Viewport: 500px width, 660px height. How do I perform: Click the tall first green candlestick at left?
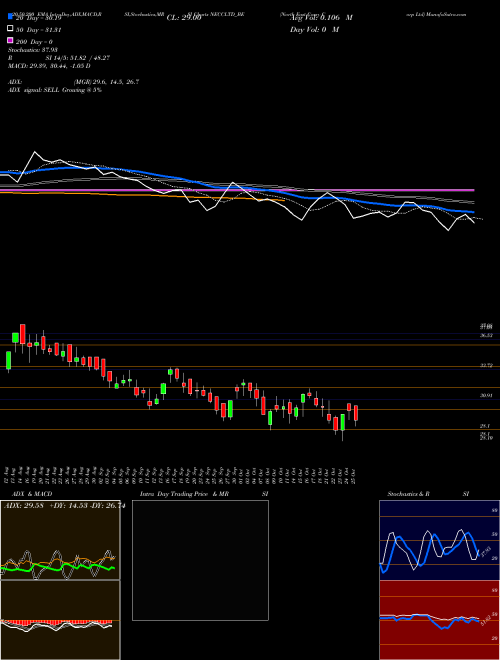(x=8, y=360)
